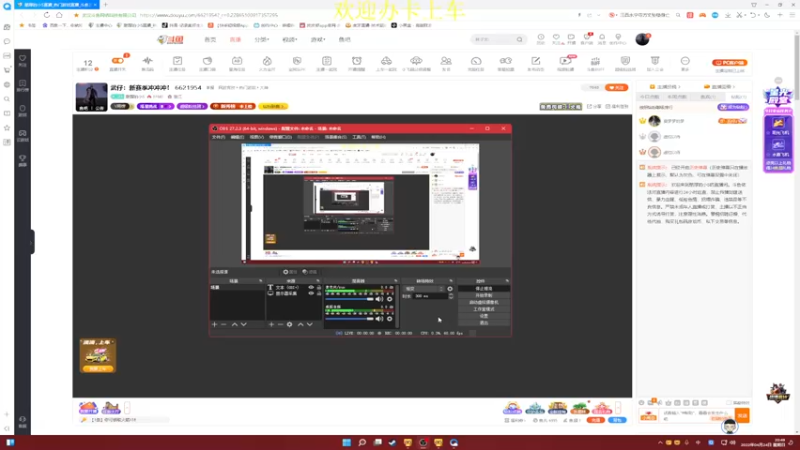Click the speedometer gauge icon in Douyu toolbar
This screenshot has height=450, width=800.
click(476, 61)
